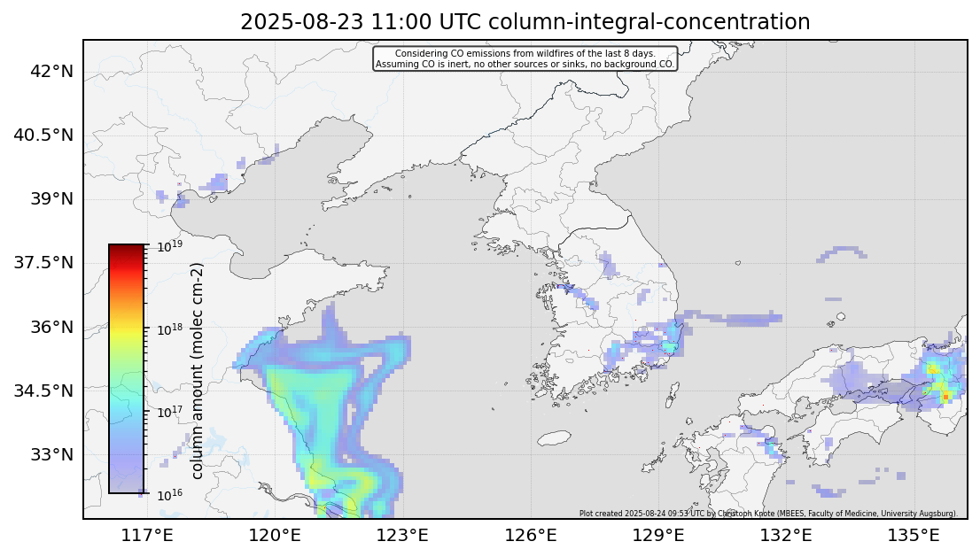Click the 117°E longitude label
980x557 pixels.
[x=146, y=535]
